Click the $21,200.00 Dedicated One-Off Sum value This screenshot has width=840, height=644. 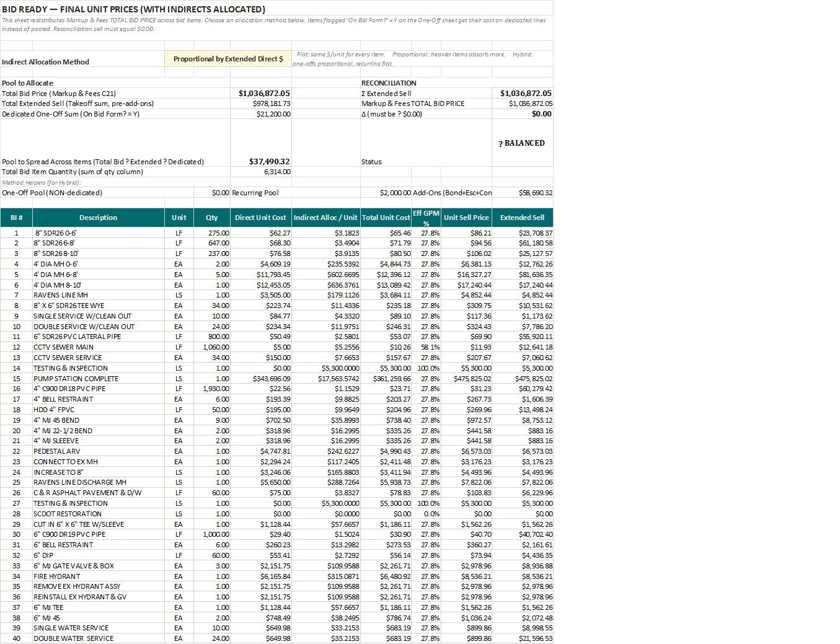[261, 114]
